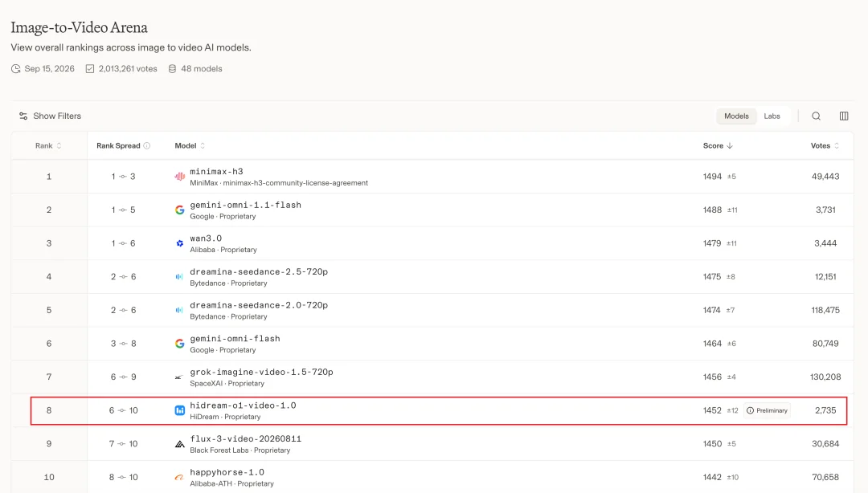Open the dreamina-seedance-2.5-720p model link
This screenshot has height=493, width=868.
(x=259, y=271)
